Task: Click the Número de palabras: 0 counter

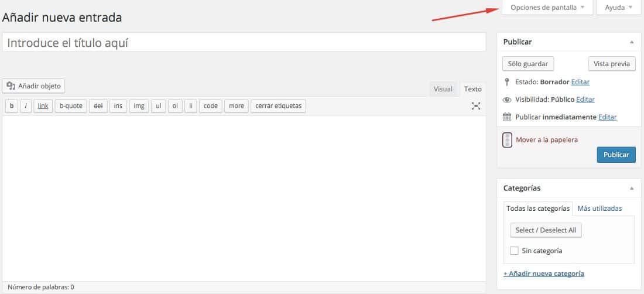Action: [40, 287]
